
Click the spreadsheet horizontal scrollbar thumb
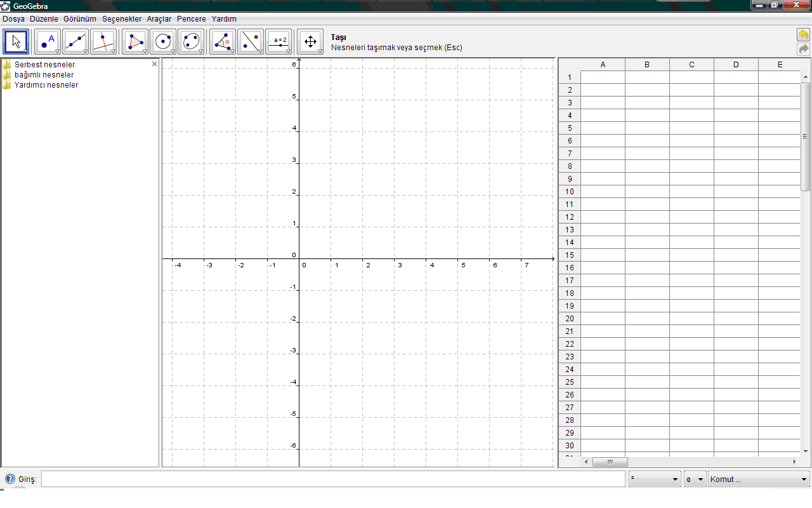tap(610, 462)
